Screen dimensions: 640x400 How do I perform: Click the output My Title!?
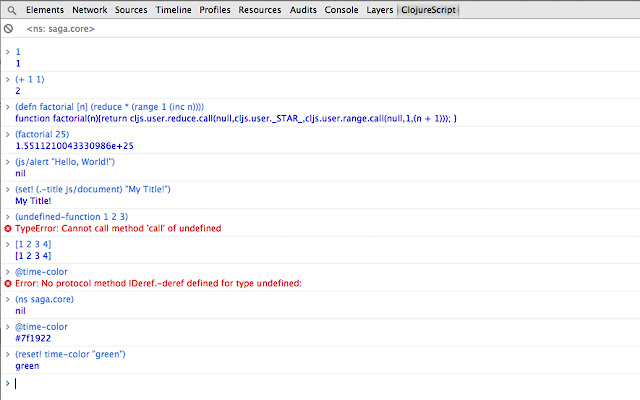33,201
